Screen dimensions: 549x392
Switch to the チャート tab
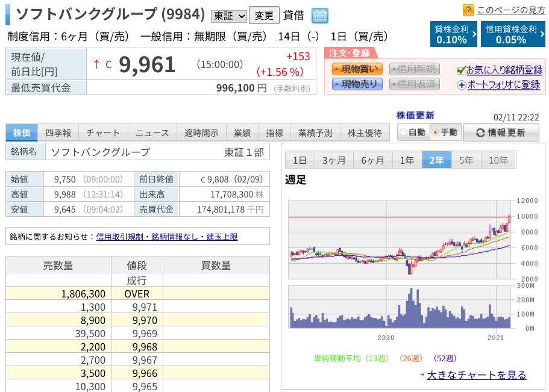pos(103,133)
